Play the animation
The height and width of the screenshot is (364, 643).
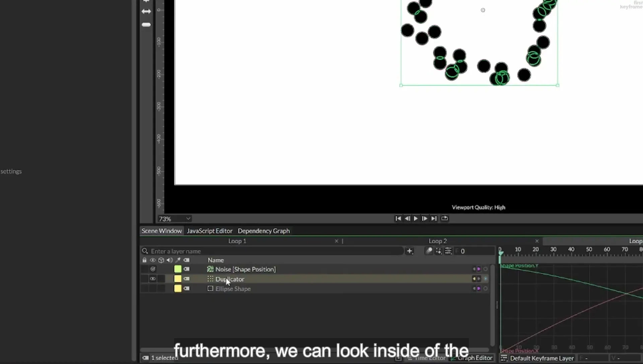click(416, 218)
